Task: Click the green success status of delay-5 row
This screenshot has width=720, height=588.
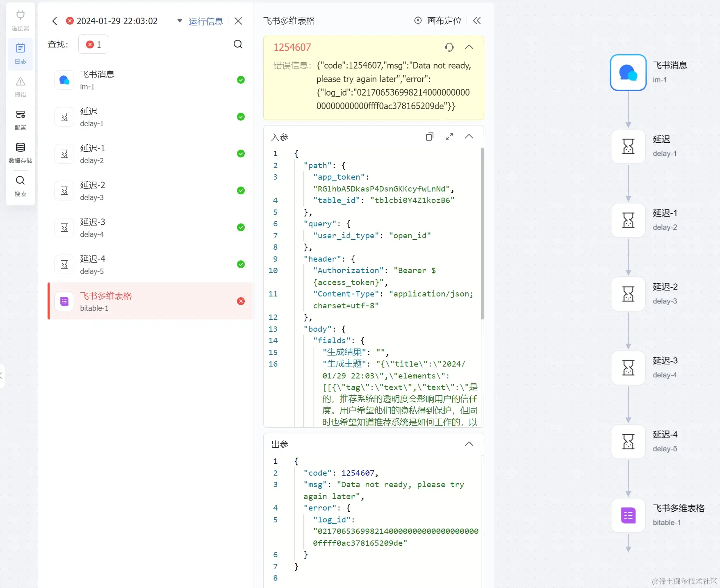Action: pos(241,264)
